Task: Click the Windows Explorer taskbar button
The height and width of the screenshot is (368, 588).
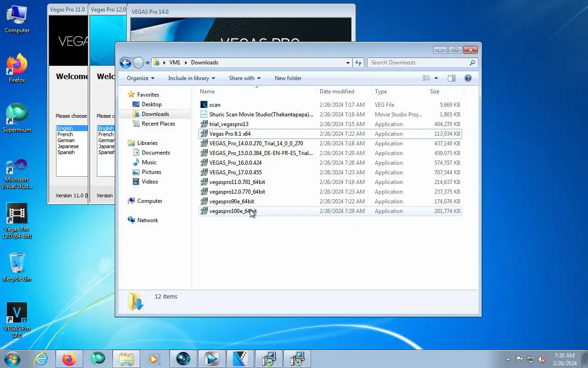Action: tap(126, 359)
